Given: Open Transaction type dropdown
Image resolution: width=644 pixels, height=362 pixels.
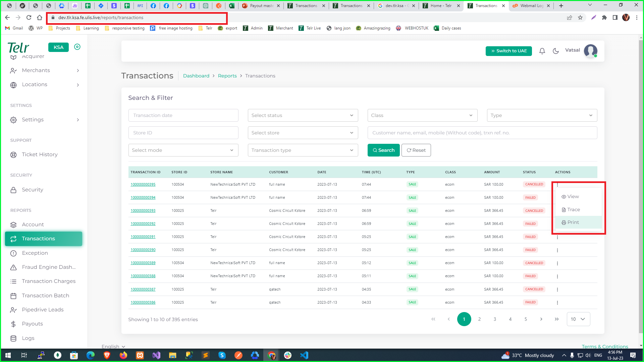Looking at the screenshot, I should click(x=303, y=150).
